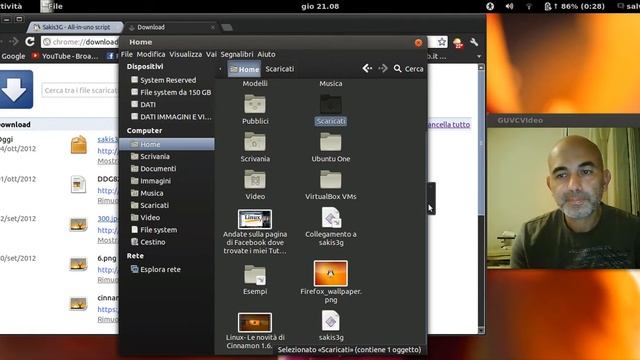Open the Modifica menu
This screenshot has width=640, height=360.
tap(151, 54)
